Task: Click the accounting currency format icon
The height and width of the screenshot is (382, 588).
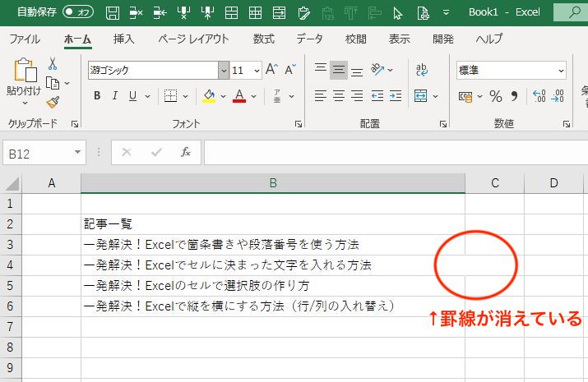Action: [465, 97]
